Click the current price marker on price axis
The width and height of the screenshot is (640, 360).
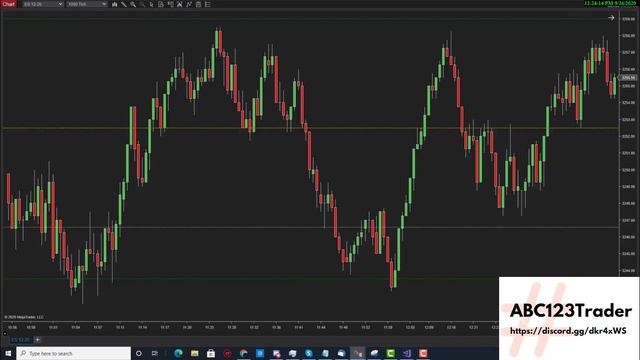tap(629, 78)
